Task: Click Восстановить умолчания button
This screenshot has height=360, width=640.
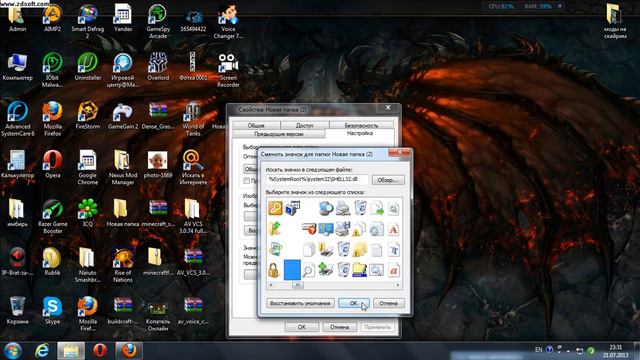Action: tap(300, 303)
